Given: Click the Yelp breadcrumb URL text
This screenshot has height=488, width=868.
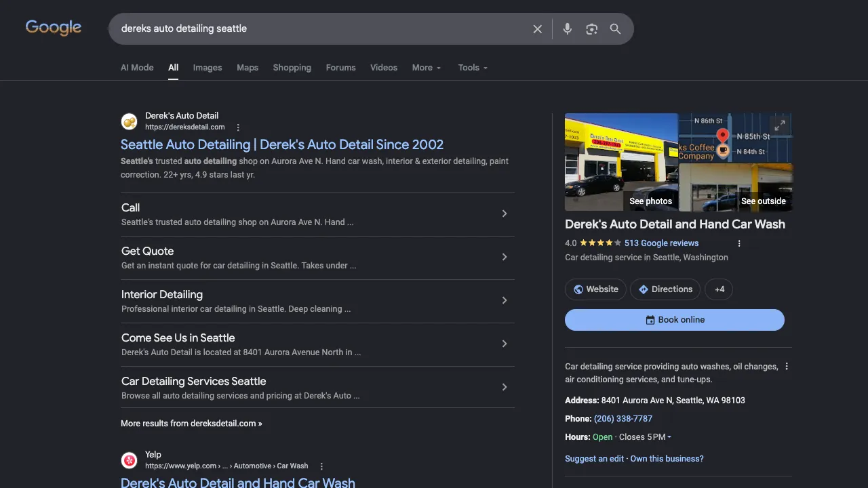Looking at the screenshot, I should (x=226, y=466).
